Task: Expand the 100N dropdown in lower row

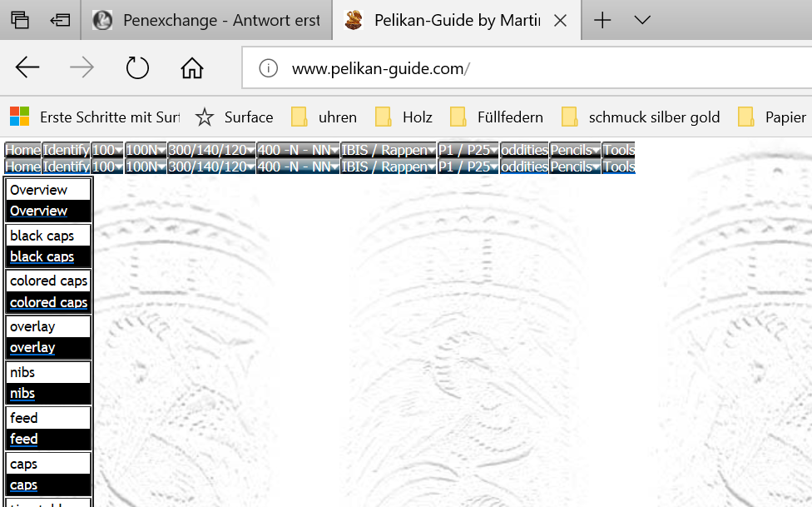Action: [146, 167]
